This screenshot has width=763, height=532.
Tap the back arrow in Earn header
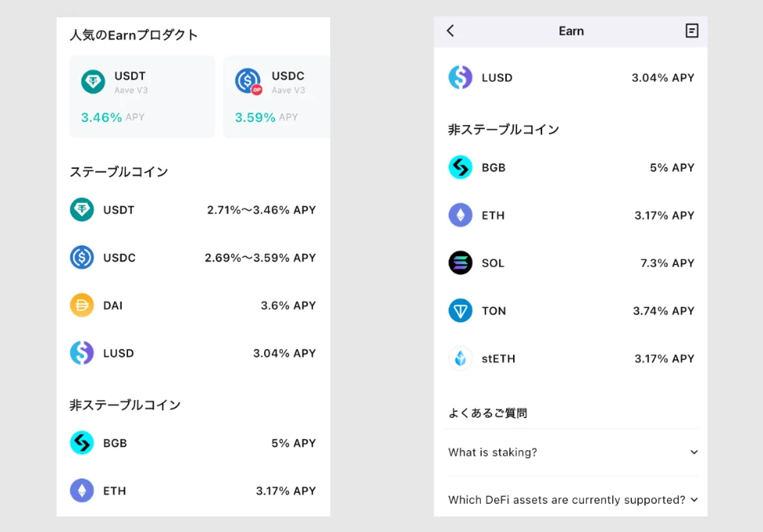tap(450, 31)
